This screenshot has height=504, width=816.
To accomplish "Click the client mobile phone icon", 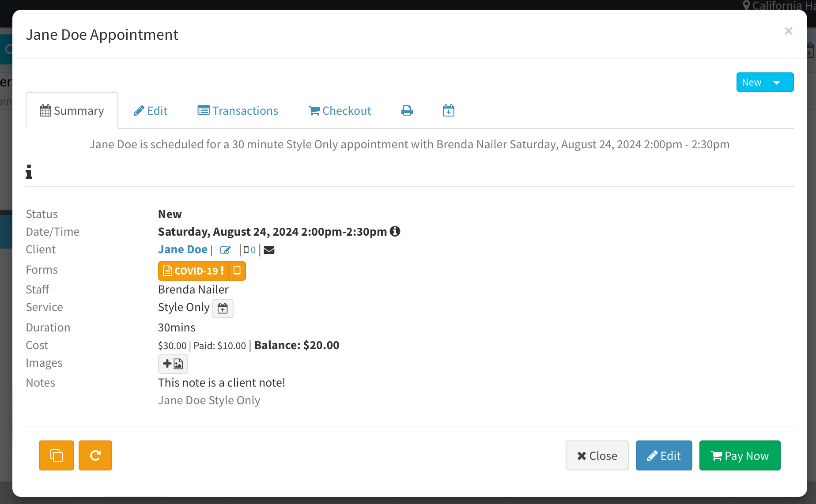I will (x=246, y=250).
